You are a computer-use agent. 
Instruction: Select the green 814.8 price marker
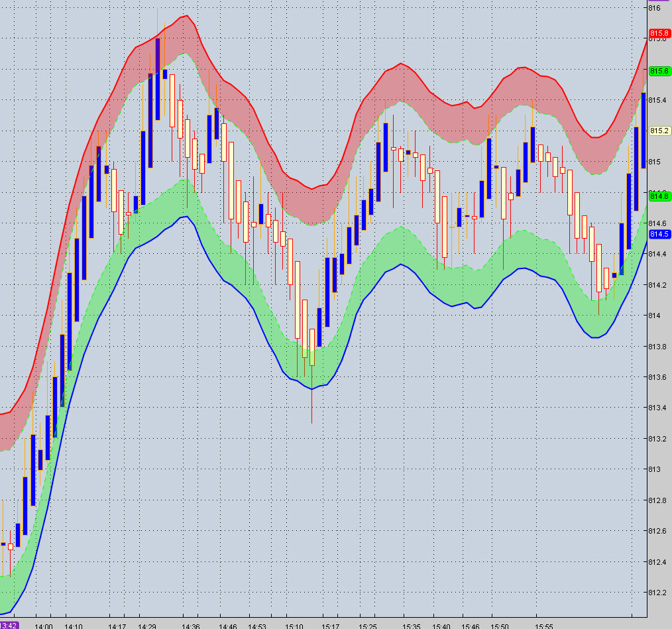[x=659, y=196]
